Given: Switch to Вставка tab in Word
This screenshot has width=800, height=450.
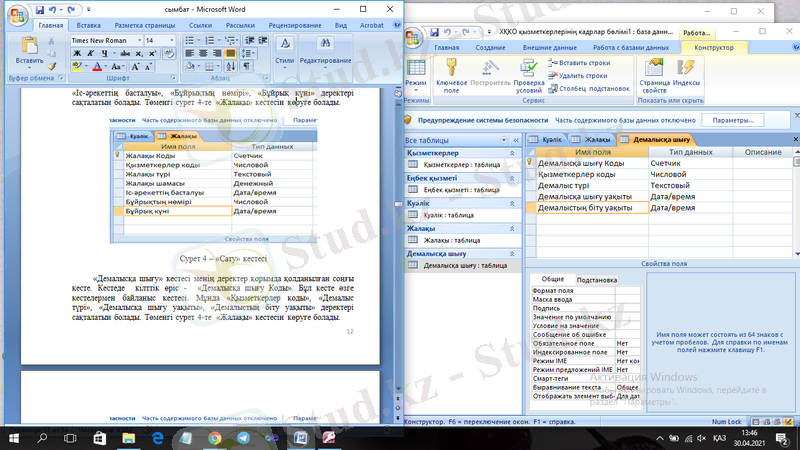Looking at the screenshot, I should pos(88,24).
